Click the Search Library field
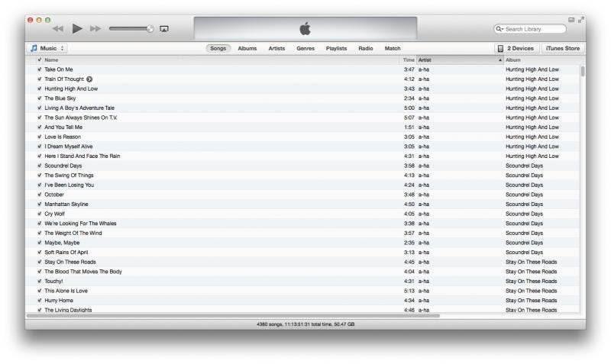This screenshot has height=364, width=611. point(530,29)
